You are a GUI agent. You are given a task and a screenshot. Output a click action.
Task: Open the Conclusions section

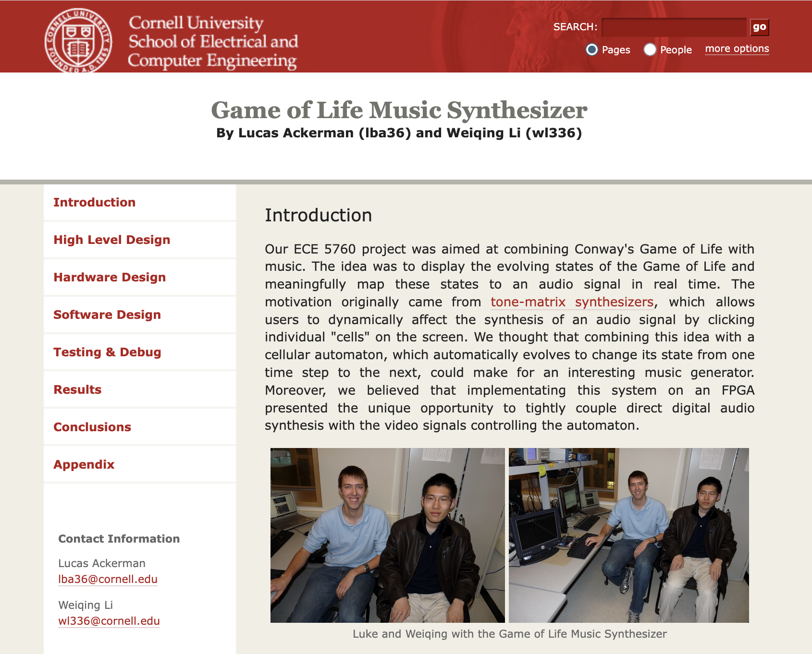point(92,427)
